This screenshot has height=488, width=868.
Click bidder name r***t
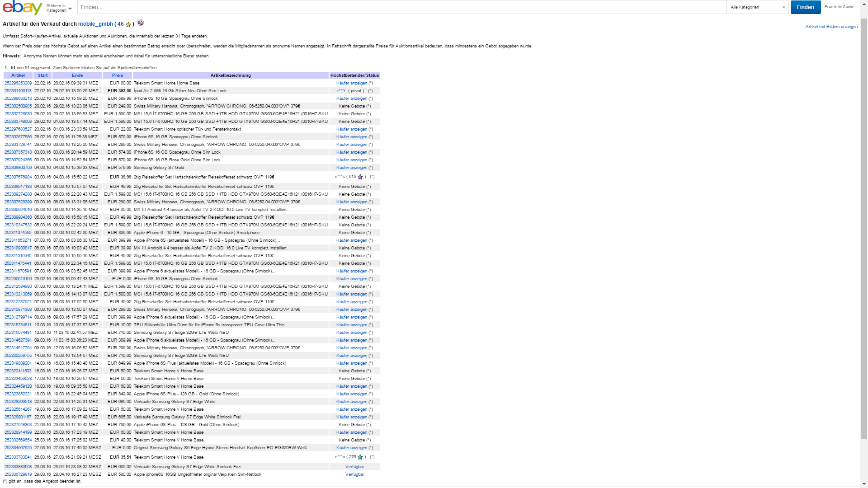pyautogui.click(x=341, y=91)
